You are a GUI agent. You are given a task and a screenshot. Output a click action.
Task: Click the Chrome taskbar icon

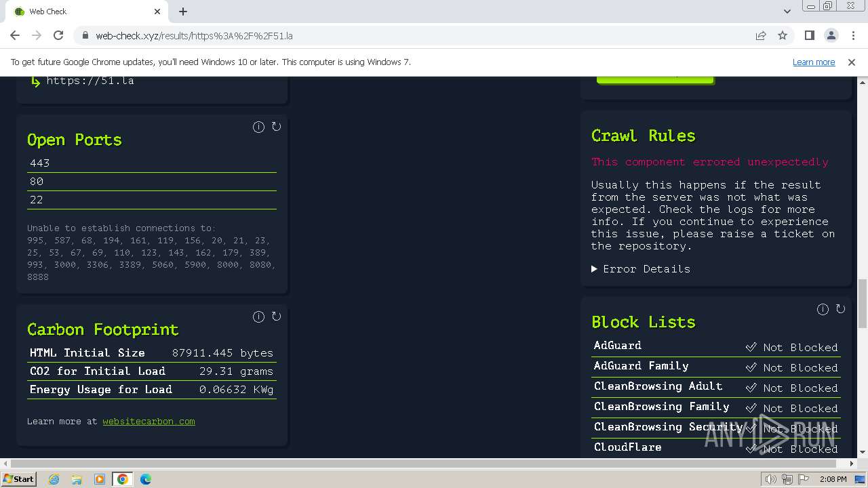(123, 479)
